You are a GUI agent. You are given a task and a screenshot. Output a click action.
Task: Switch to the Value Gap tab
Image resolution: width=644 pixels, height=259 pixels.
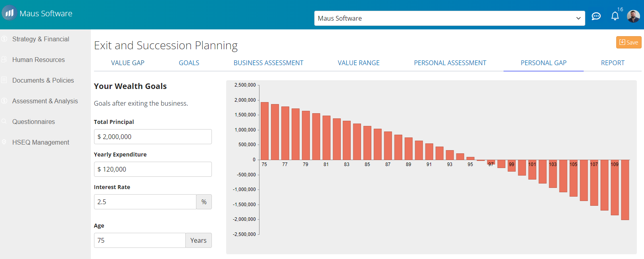127,63
